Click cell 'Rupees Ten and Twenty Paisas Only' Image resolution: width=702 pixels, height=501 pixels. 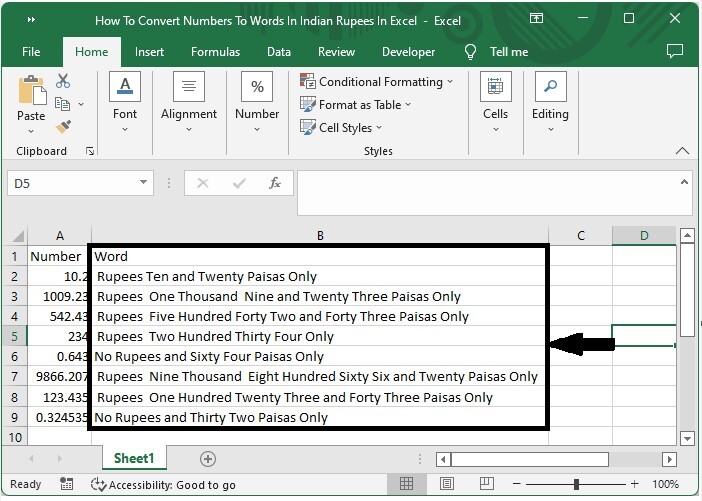pos(320,276)
